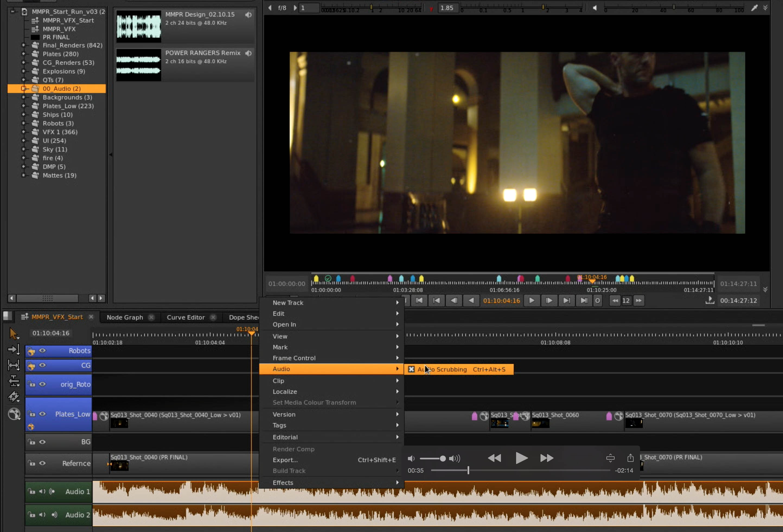Viewport: 783px width, 532px height.
Task: Click the speaker icon on MMPR Design_02.10.15 clip
Action: 248,15
